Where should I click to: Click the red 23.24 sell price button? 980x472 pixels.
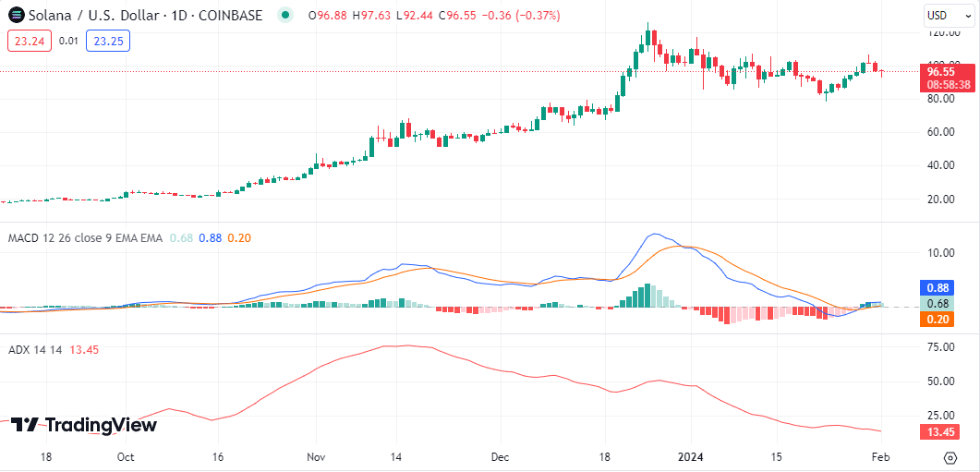point(29,41)
